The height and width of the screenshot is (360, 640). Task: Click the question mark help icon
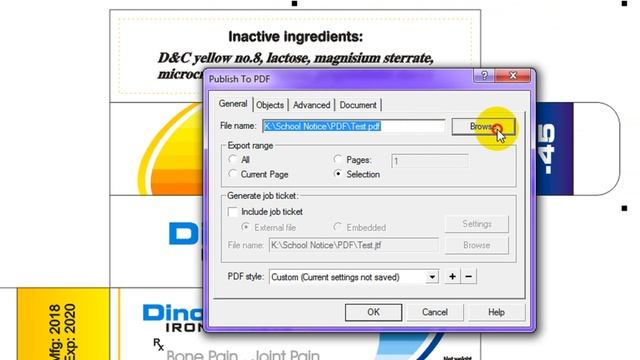[x=484, y=76]
